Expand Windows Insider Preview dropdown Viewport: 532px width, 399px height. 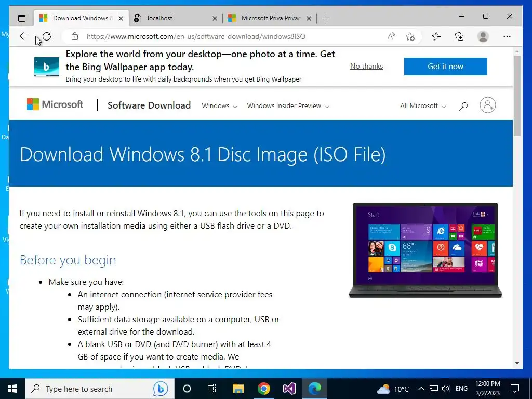coord(288,106)
